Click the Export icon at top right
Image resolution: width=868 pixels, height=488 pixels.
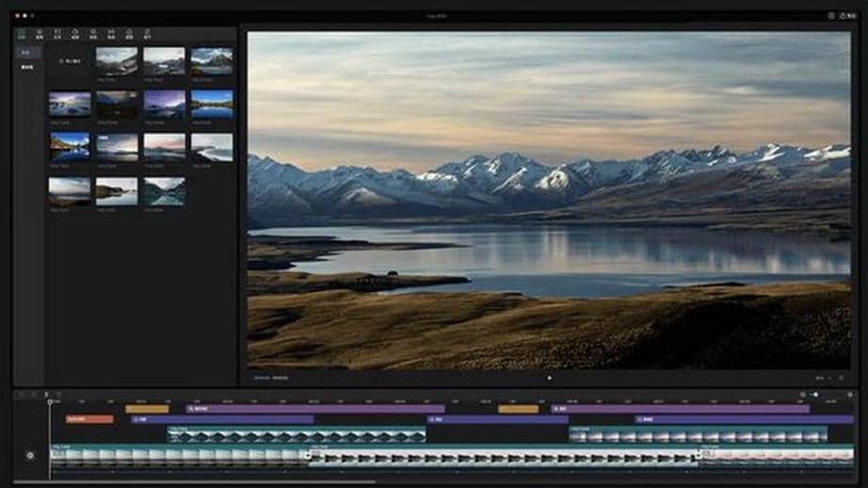pos(844,16)
